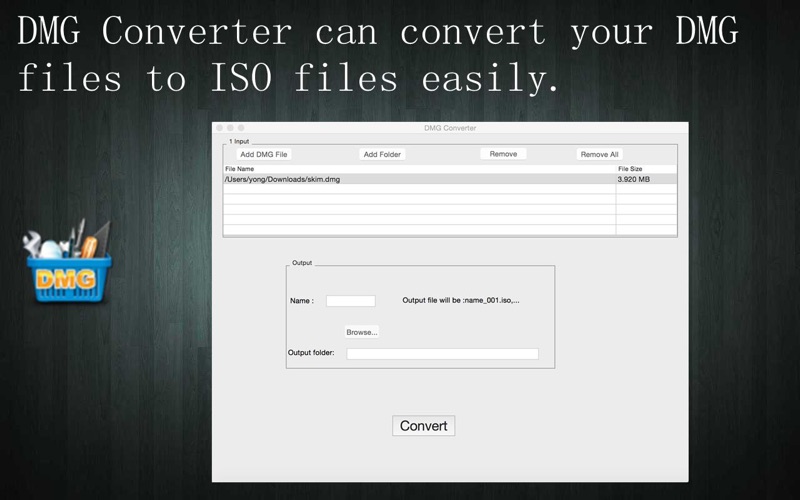800x500 pixels.
Task: Start conversion with the Convert button
Action: tap(423, 426)
